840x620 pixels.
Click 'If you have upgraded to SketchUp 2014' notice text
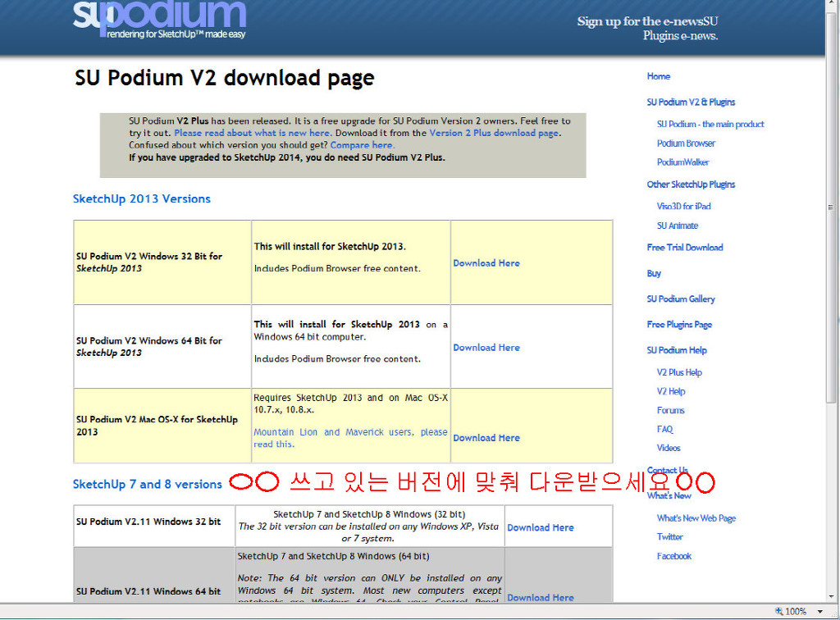[287, 157]
